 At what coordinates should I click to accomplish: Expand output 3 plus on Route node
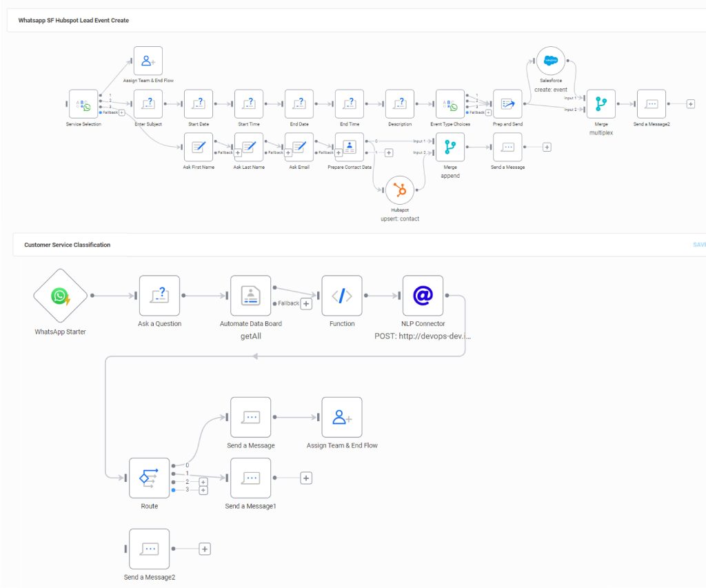[x=203, y=490]
